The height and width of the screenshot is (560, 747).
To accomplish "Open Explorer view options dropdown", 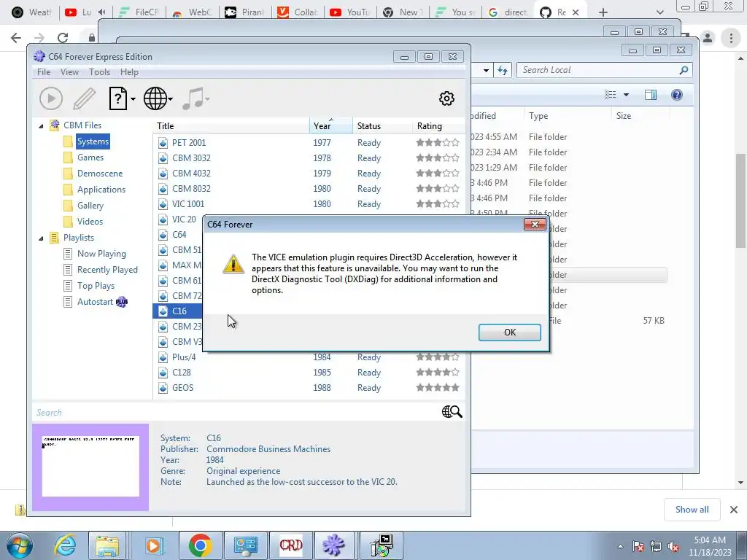I will tap(626, 95).
